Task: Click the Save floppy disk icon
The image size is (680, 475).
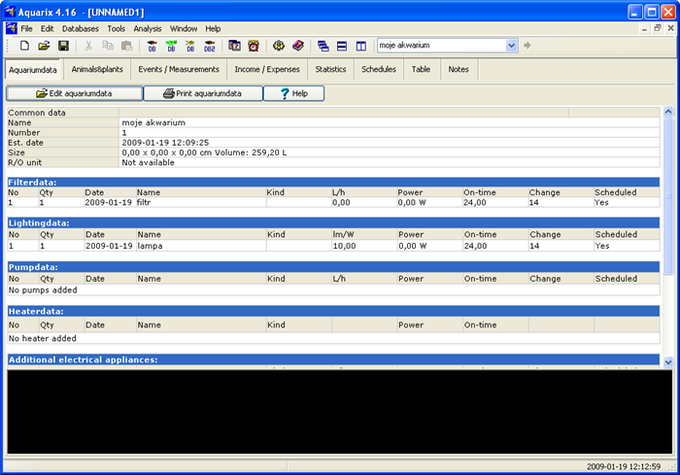Action: pos(63,46)
